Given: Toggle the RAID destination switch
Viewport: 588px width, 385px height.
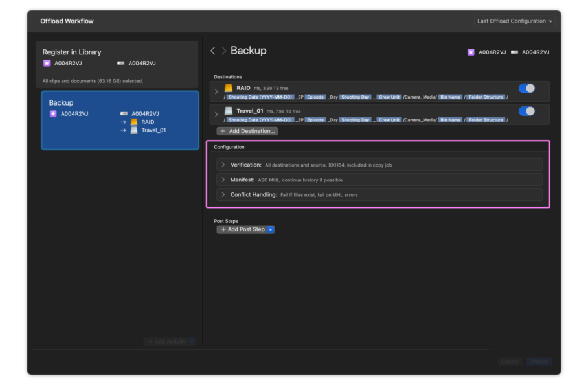Looking at the screenshot, I should pos(526,88).
